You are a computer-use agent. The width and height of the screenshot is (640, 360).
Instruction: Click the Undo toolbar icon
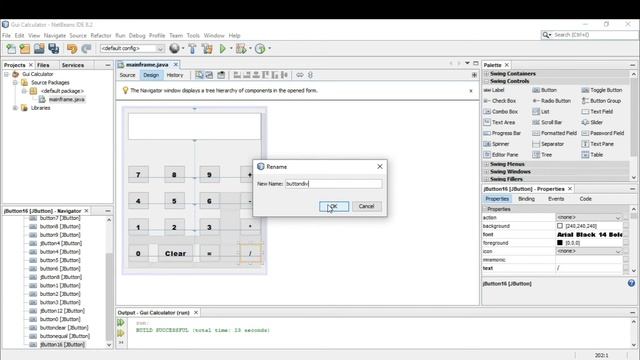[x=72, y=49]
